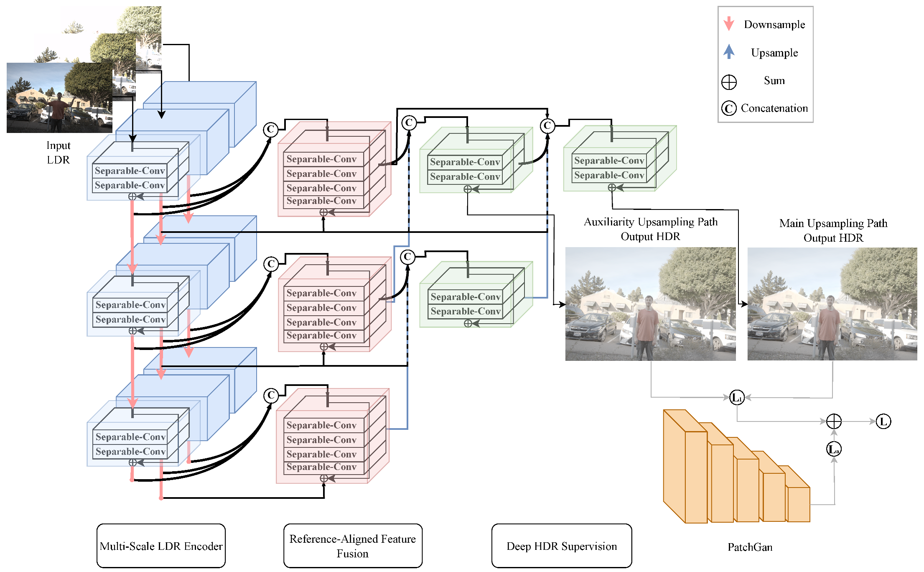
Task: Click the Main Upsampling Path output image
Action: pyautogui.click(x=832, y=304)
